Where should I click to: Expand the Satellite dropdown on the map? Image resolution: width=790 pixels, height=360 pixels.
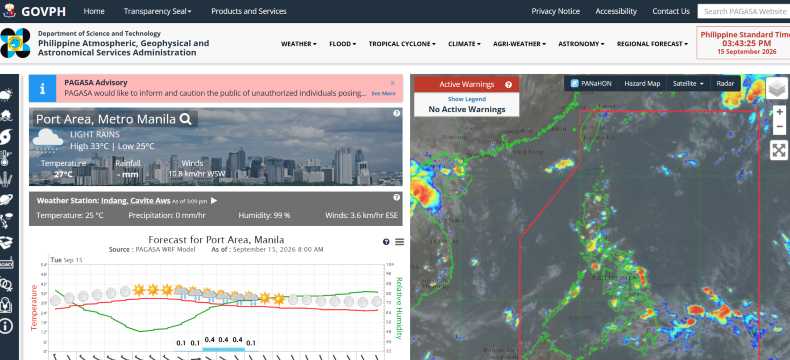(688, 84)
